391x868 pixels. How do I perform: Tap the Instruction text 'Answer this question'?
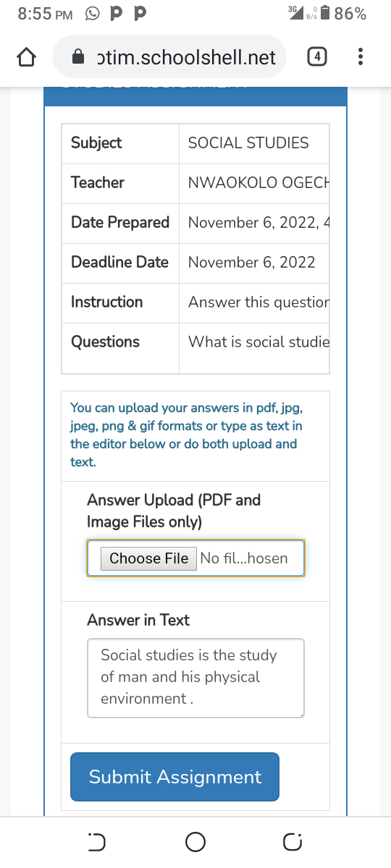[x=259, y=302]
